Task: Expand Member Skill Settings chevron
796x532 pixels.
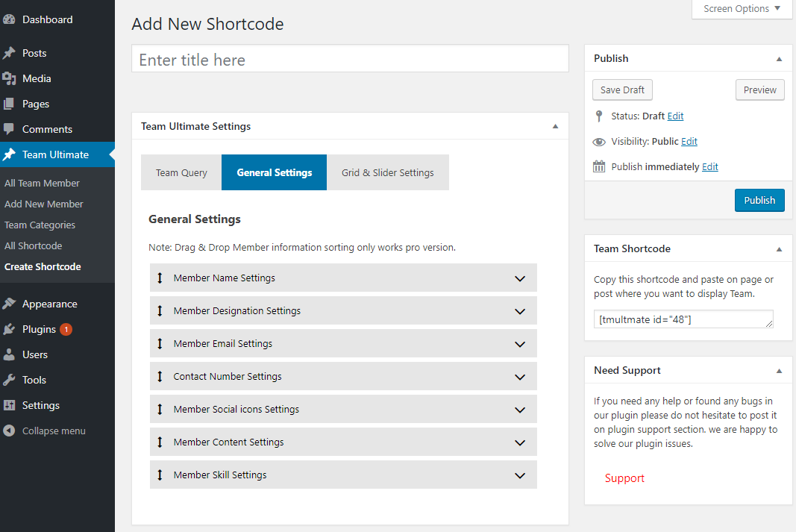Action: [x=520, y=475]
